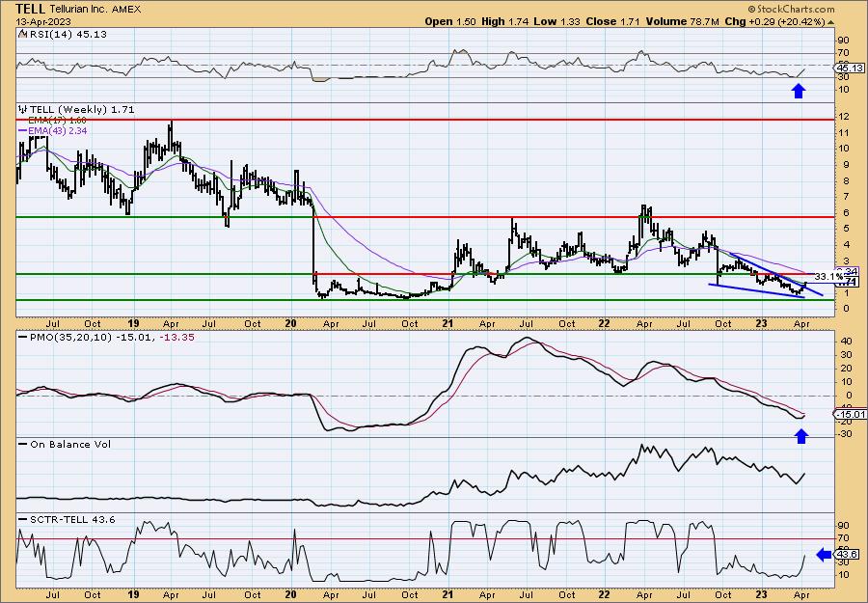
Task: Click the 12 label on the price axis
Action: 844,118
